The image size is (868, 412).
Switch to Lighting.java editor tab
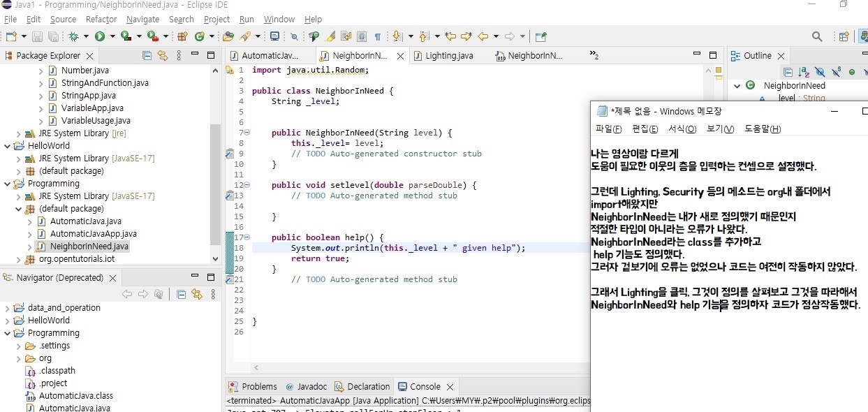449,55
